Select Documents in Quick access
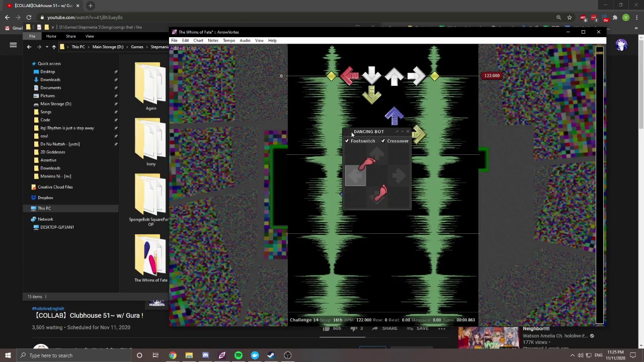The image size is (644, 362). click(x=50, y=88)
